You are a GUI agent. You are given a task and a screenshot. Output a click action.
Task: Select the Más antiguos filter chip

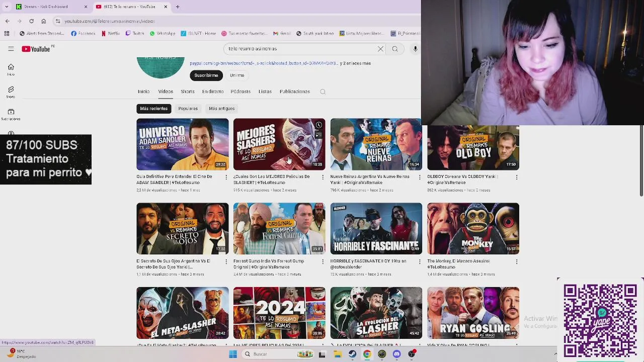[x=221, y=109]
